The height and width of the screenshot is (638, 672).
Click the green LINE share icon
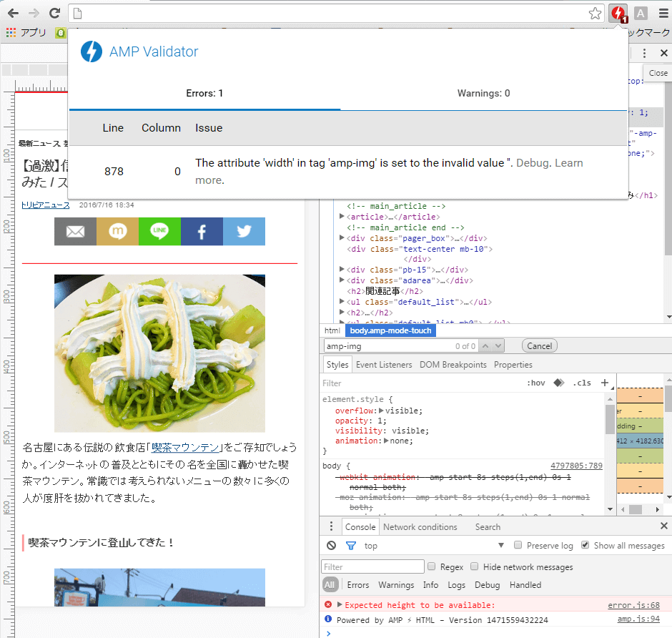tap(159, 232)
